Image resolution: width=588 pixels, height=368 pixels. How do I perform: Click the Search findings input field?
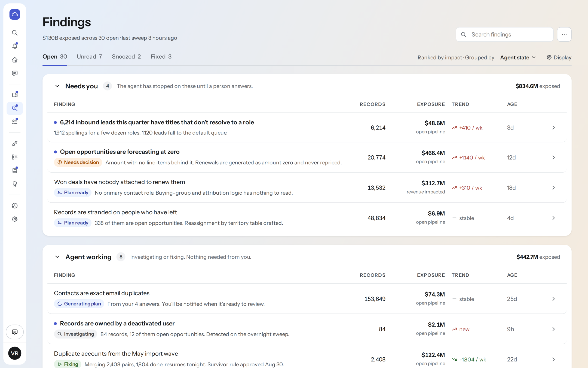[504, 34]
